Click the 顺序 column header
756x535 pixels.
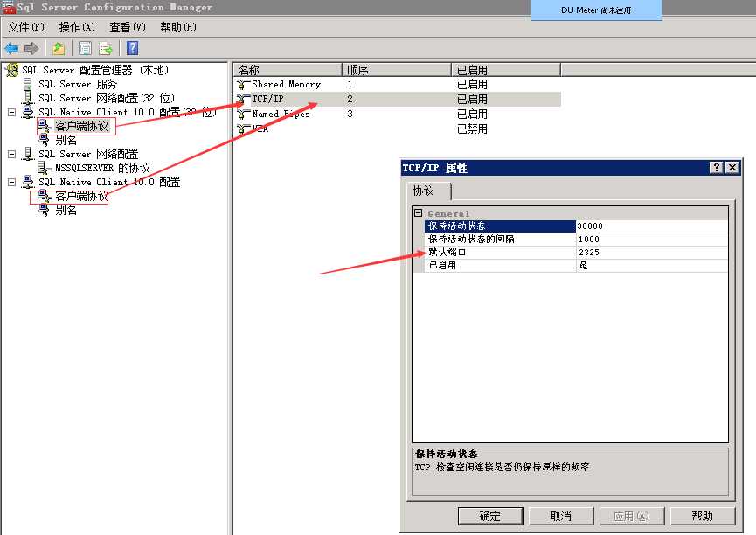click(x=396, y=70)
